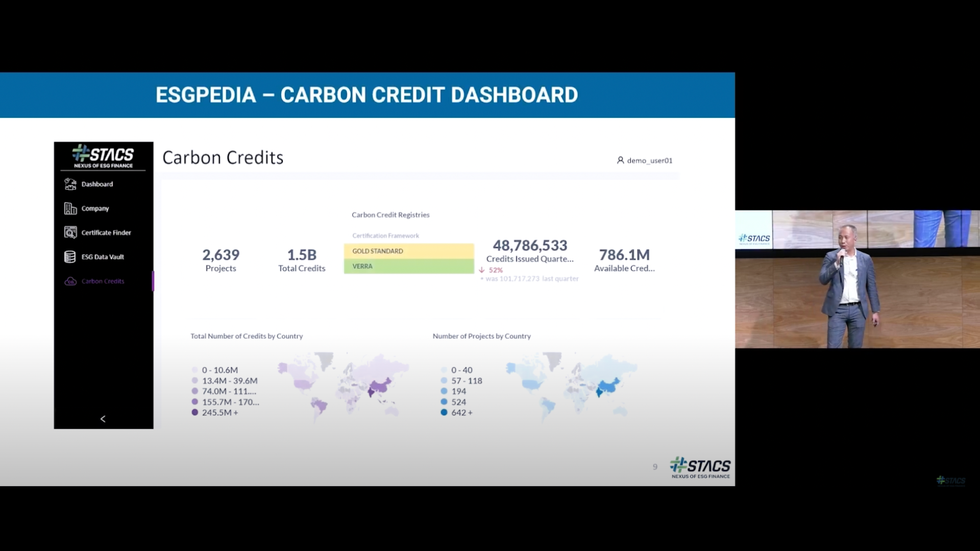
Task: Select the Certificate Finder icon
Action: (70, 233)
